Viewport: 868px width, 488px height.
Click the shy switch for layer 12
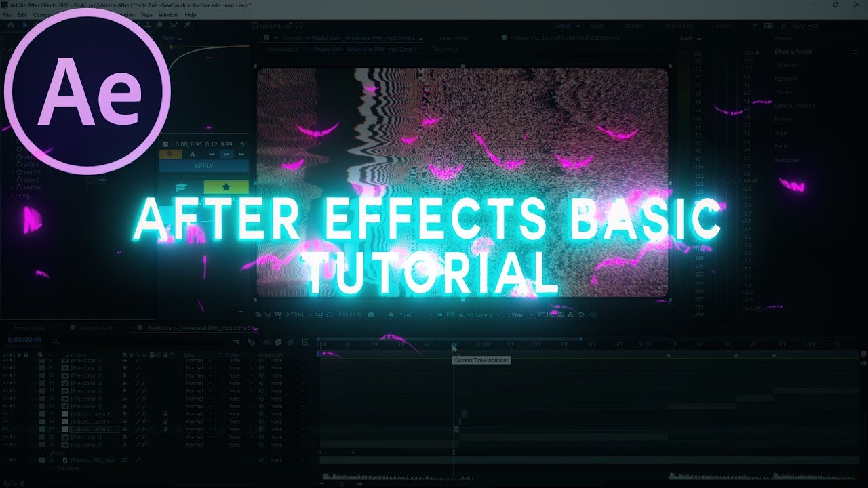[x=125, y=391]
